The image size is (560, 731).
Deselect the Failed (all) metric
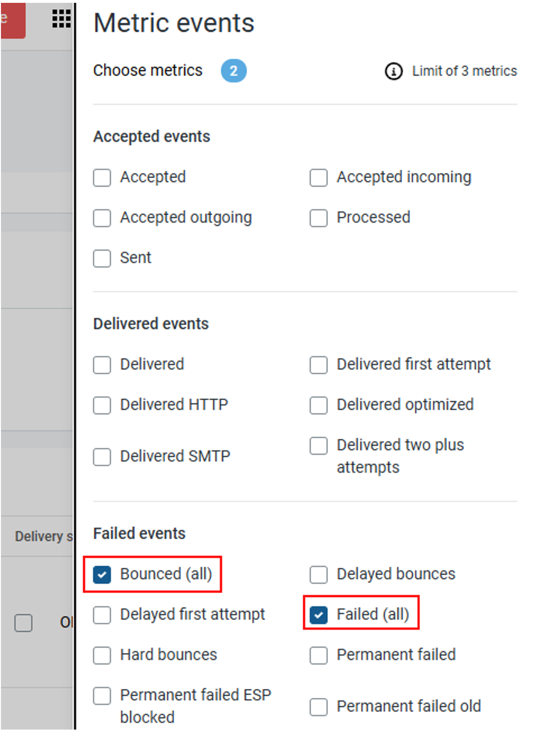[318, 615]
